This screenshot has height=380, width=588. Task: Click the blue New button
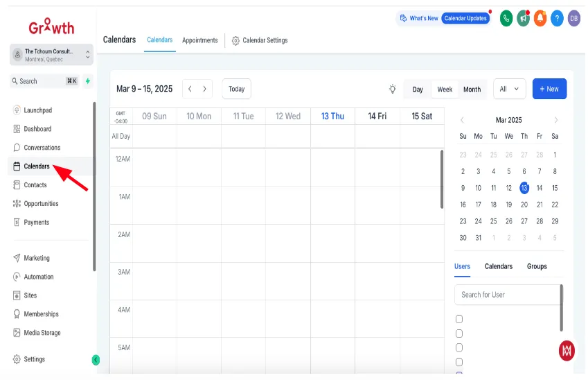coord(549,89)
